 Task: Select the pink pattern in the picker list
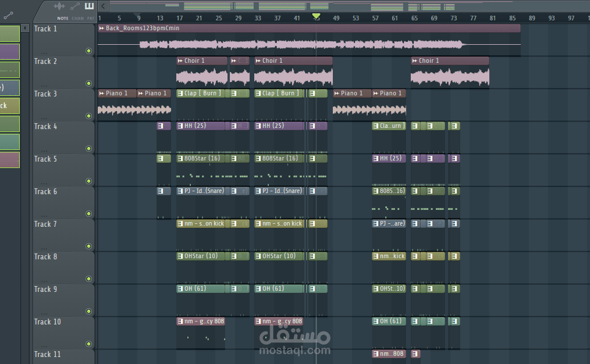tap(10, 160)
